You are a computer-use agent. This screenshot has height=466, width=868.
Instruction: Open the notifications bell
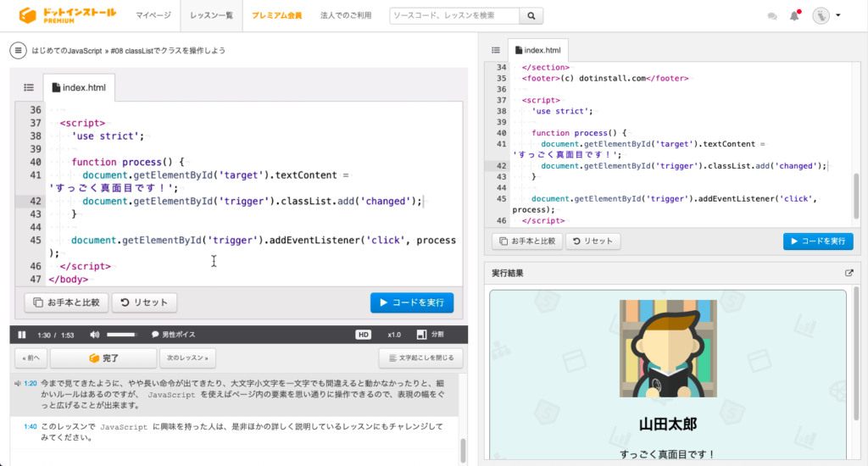(x=794, y=15)
